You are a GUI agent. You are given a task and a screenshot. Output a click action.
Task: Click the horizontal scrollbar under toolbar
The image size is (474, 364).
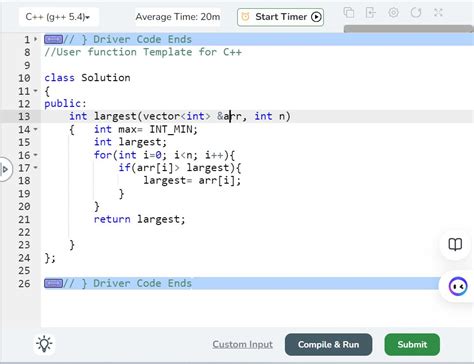[x=409, y=29]
